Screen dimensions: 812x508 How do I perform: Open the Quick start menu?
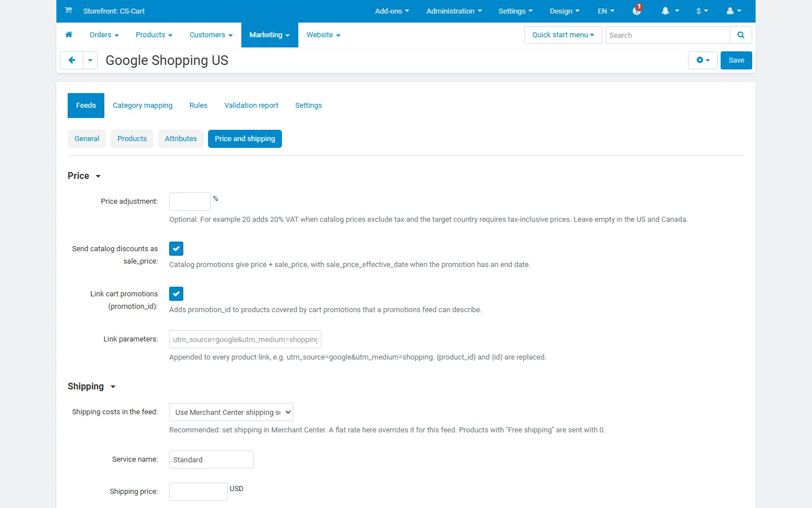coord(563,35)
